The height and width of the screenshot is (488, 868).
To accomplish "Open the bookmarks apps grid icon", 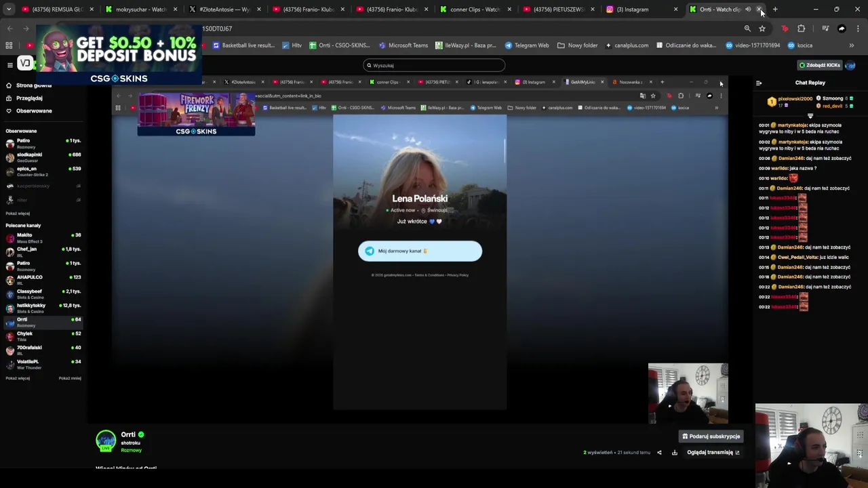I will click(x=9, y=45).
